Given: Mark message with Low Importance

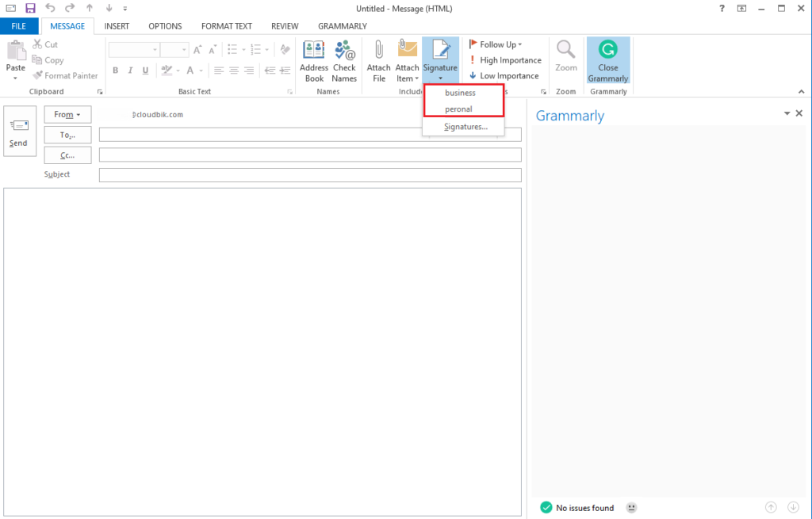Looking at the screenshot, I should 505,75.
